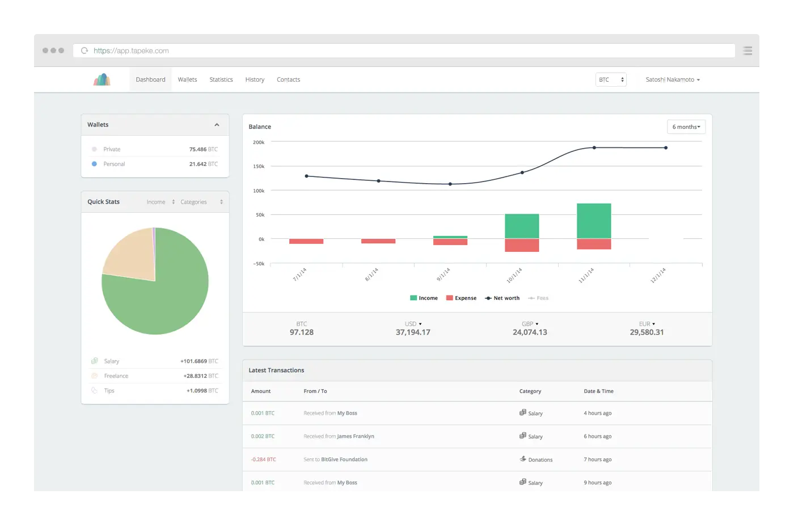The height and width of the screenshot is (532, 794).
Task: Click Salary icon for the 4 hours ago transaction
Action: click(x=523, y=412)
